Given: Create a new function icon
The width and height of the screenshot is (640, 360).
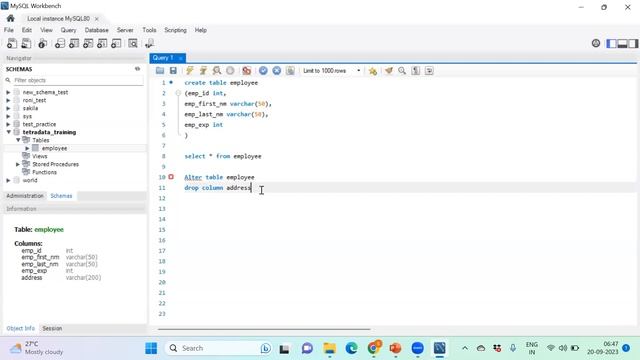Looking at the screenshot, I should [x=116, y=43].
